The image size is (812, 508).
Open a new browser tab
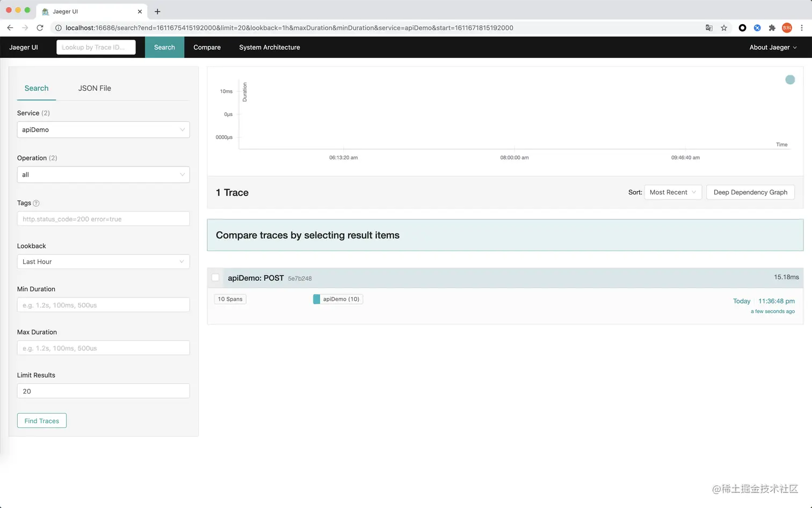coord(157,11)
